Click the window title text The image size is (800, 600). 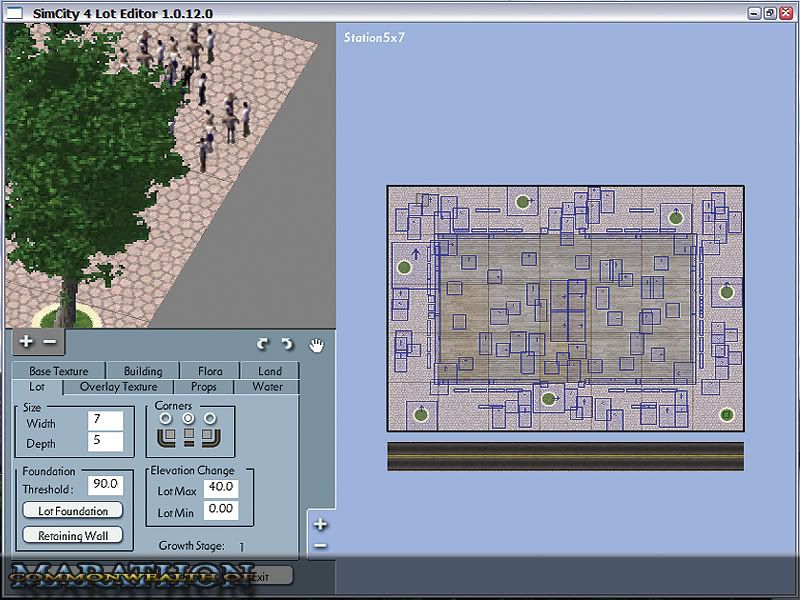122,13
